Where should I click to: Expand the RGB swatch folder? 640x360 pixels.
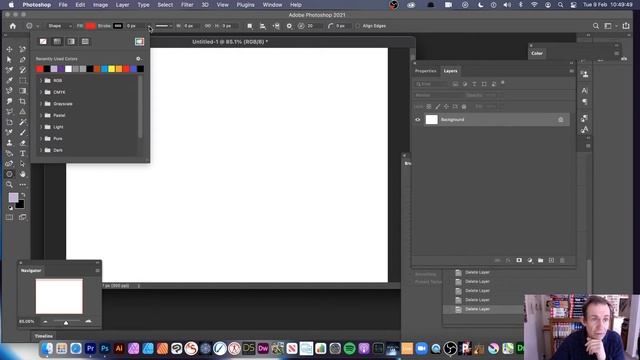click(41, 80)
